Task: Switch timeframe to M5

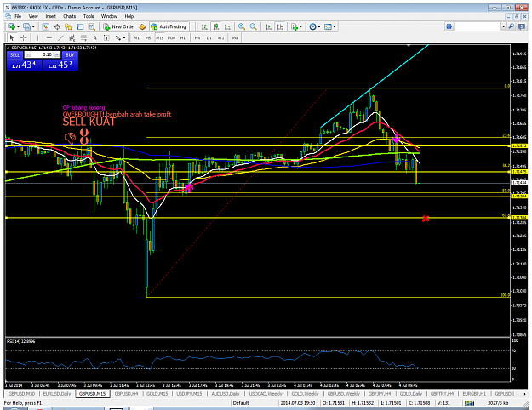Action: [x=148, y=38]
